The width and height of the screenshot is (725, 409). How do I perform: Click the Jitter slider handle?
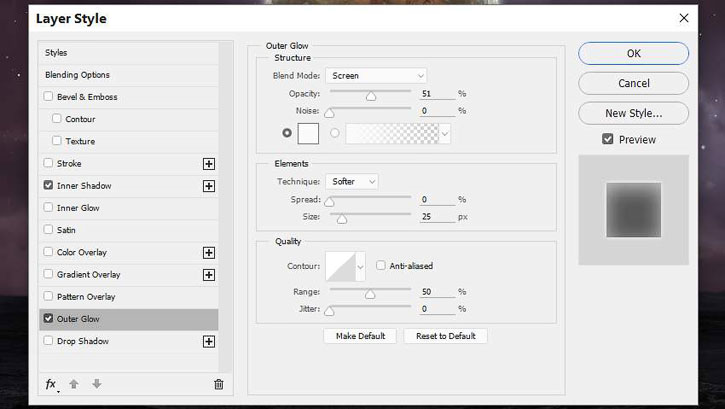tap(329, 311)
